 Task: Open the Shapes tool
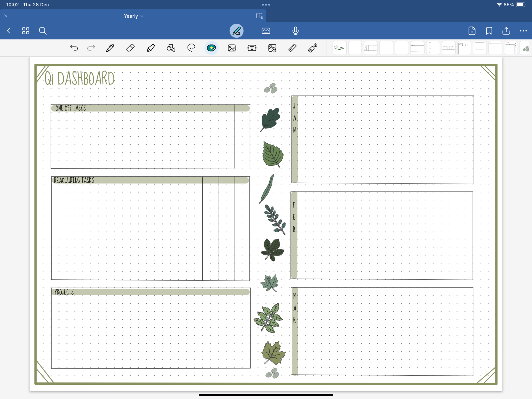pos(171,48)
